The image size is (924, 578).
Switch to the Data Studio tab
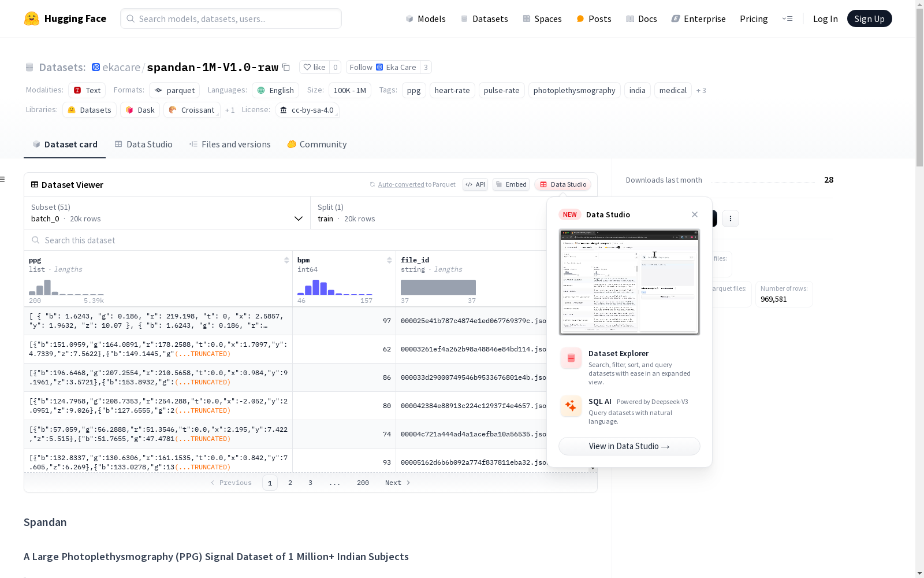[x=144, y=144]
